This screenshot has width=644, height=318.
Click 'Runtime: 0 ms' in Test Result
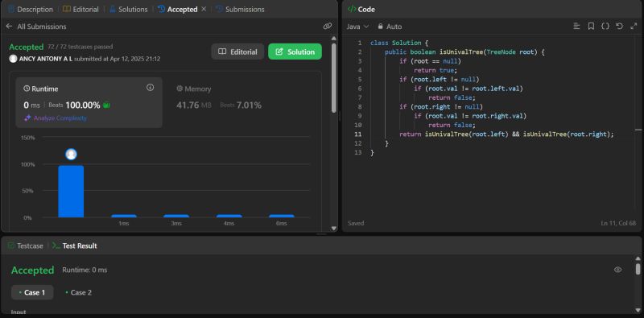coord(85,270)
